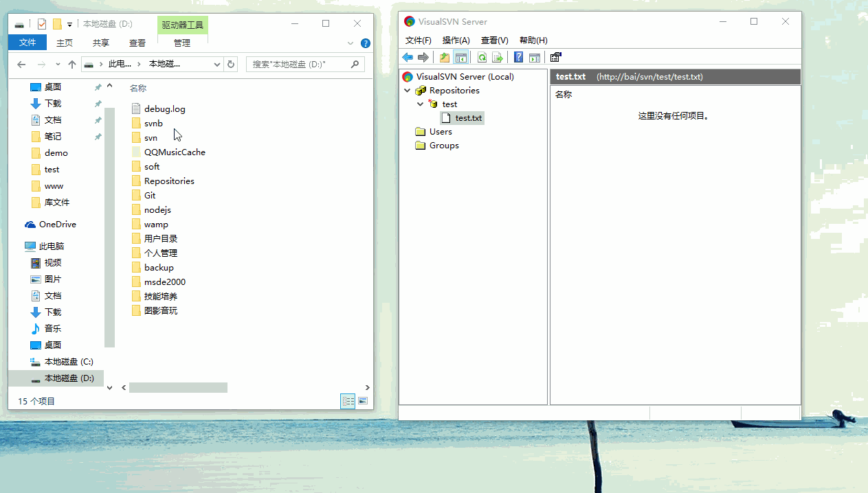Click Explorer Back navigation arrow
This screenshot has height=493, width=868.
[x=21, y=65]
